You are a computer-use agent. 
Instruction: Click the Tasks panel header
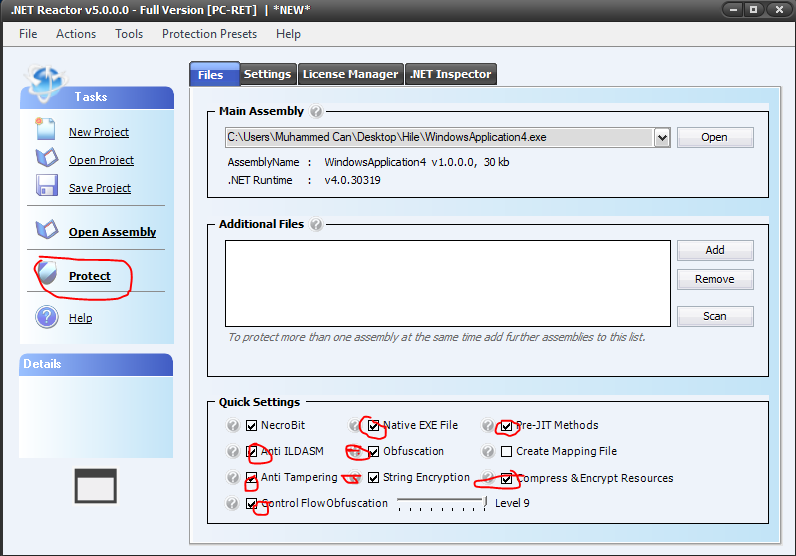(x=97, y=97)
